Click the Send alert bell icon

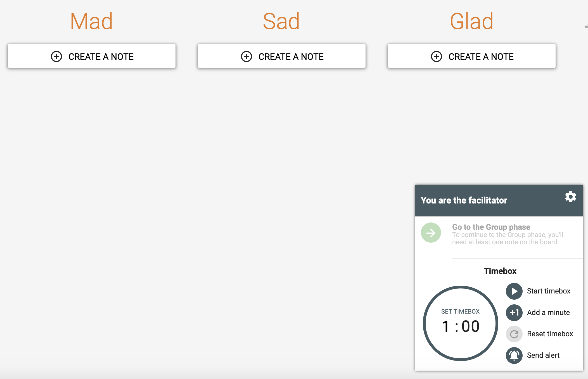pos(514,356)
